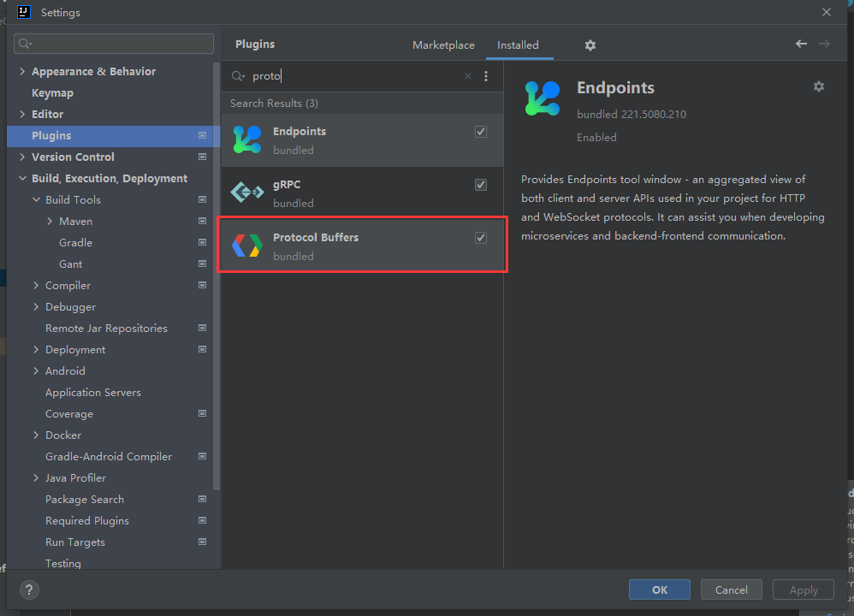
Task: Switch to the Installed tab
Action: coord(518,45)
